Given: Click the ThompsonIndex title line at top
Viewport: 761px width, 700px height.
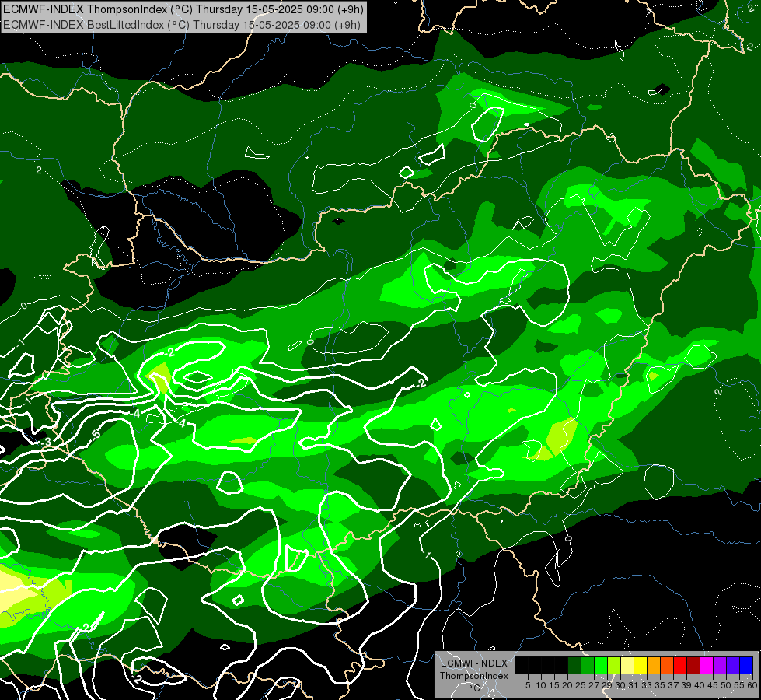Looking at the screenshot, I should [x=183, y=9].
